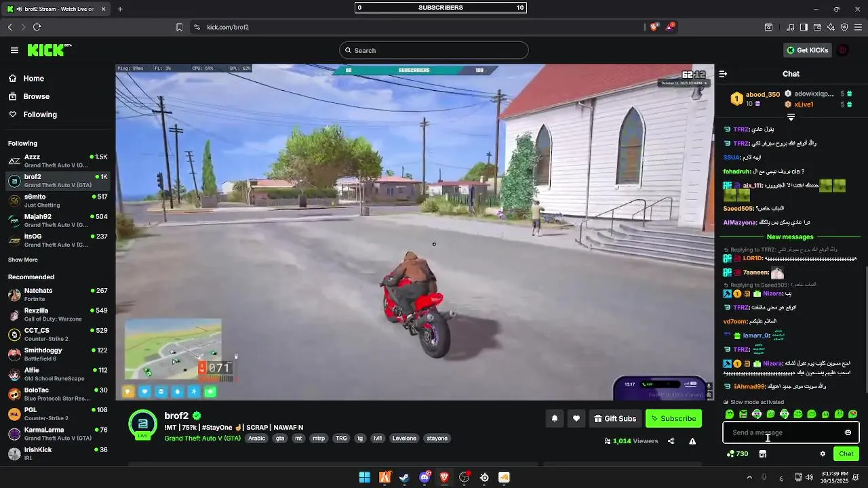The image size is (868, 488).
Task: Collapse the chat panel arrow icon
Action: pos(723,74)
